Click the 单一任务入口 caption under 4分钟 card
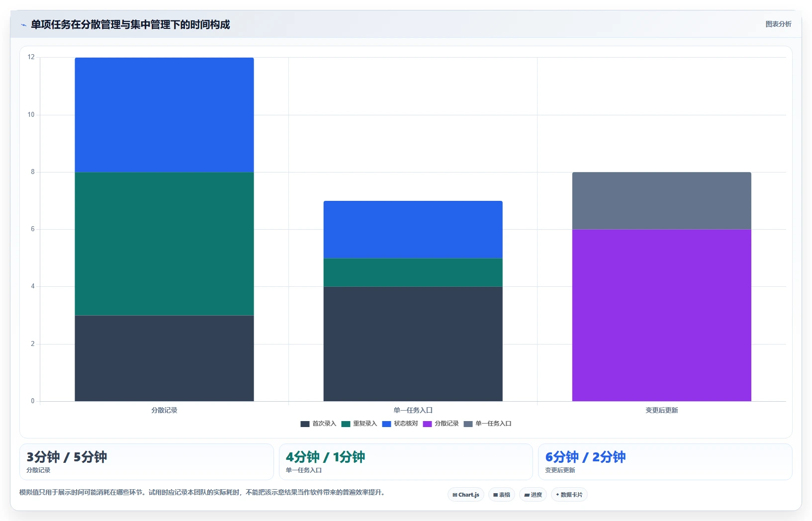812x521 pixels. pyautogui.click(x=304, y=470)
